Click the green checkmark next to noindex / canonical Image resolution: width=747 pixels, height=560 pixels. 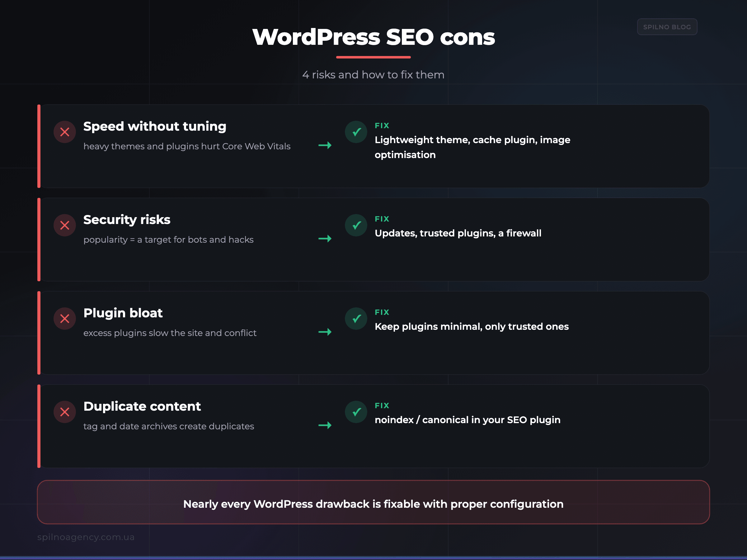point(356,412)
